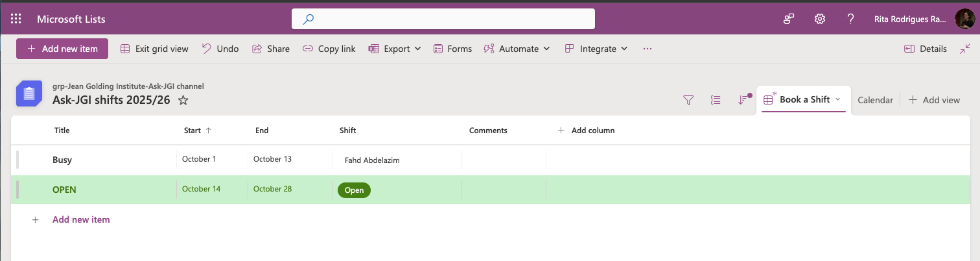Undo the last change

coord(220,49)
